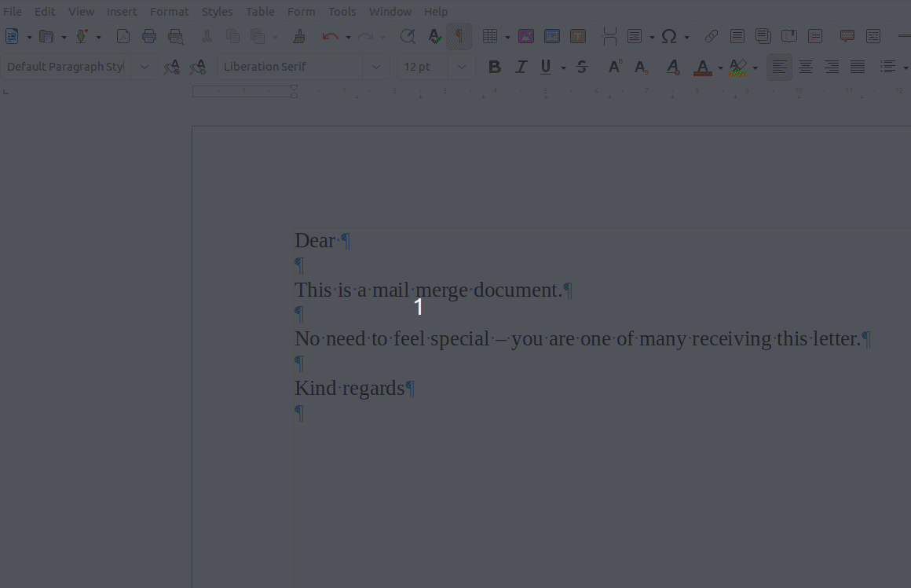Open the font name dropdown list
Viewport: 911px width, 588px height.
tap(376, 68)
